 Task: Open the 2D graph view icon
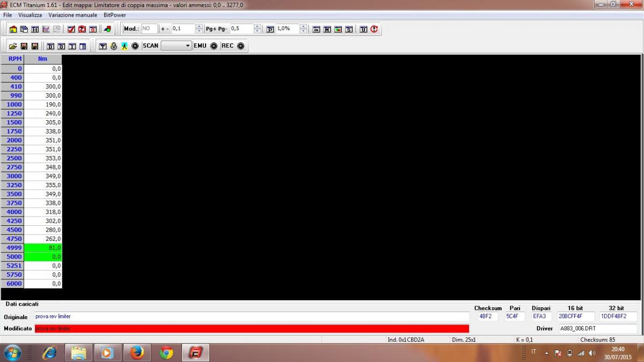coord(46,29)
